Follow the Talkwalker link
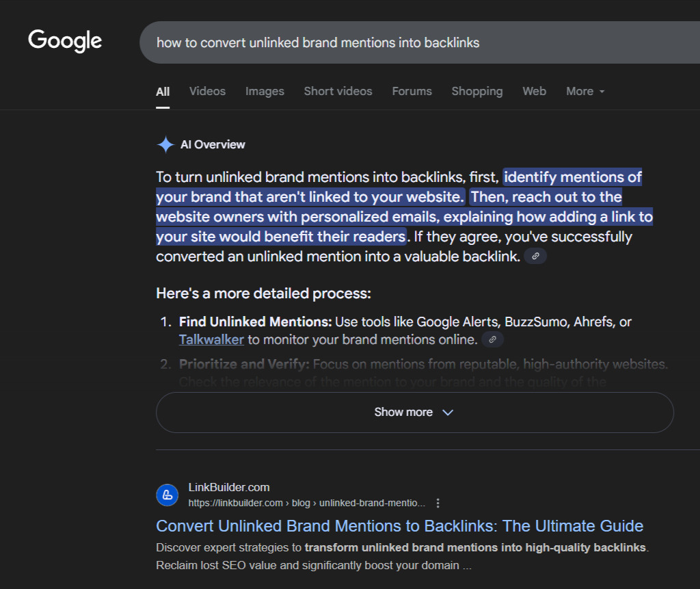The height and width of the screenshot is (589, 700). click(x=212, y=339)
